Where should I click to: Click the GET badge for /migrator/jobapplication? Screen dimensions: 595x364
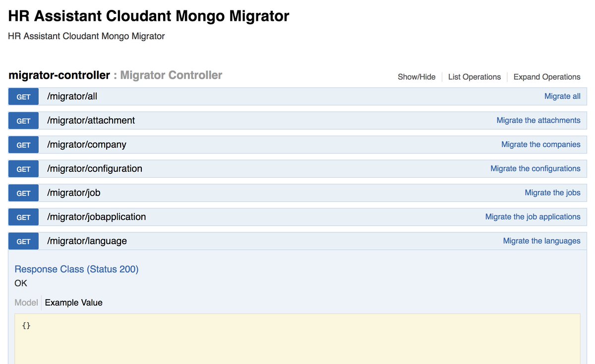[x=23, y=217]
